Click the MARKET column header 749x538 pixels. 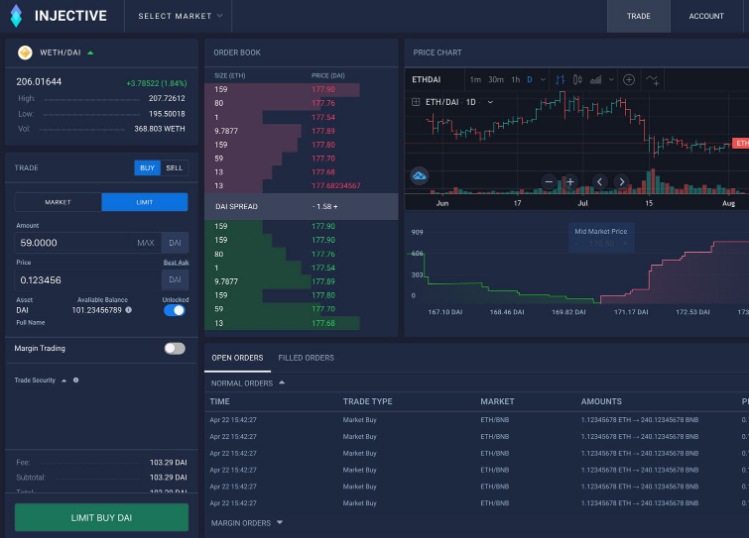[x=497, y=402]
